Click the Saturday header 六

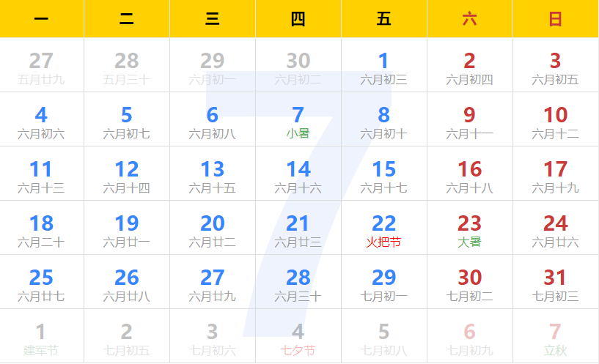(x=470, y=19)
